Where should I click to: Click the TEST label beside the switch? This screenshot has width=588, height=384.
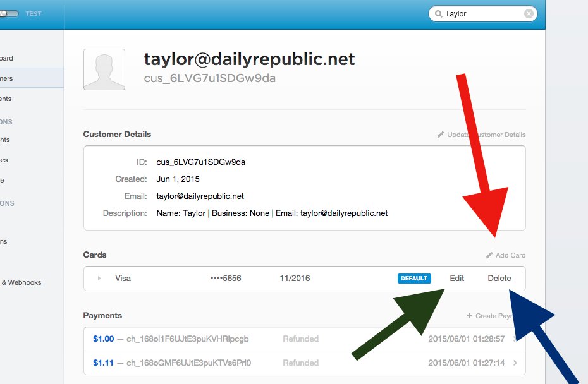coord(34,13)
